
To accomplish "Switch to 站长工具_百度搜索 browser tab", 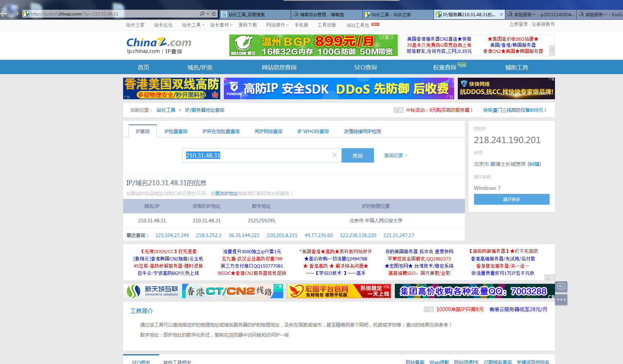I will click(255, 14).
